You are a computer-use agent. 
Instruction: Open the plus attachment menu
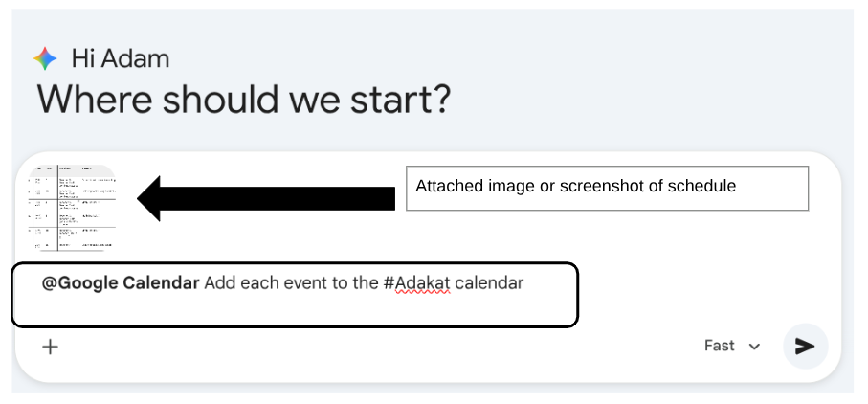click(x=50, y=347)
